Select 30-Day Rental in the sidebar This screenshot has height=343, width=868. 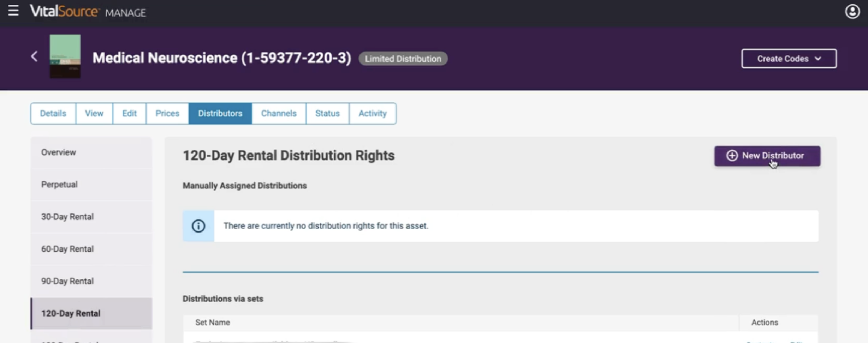[x=91, y=217]
